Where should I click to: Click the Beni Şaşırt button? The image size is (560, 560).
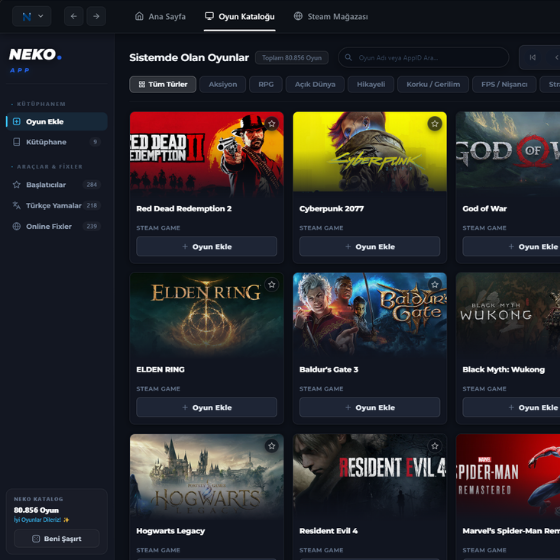coord(57,539)
